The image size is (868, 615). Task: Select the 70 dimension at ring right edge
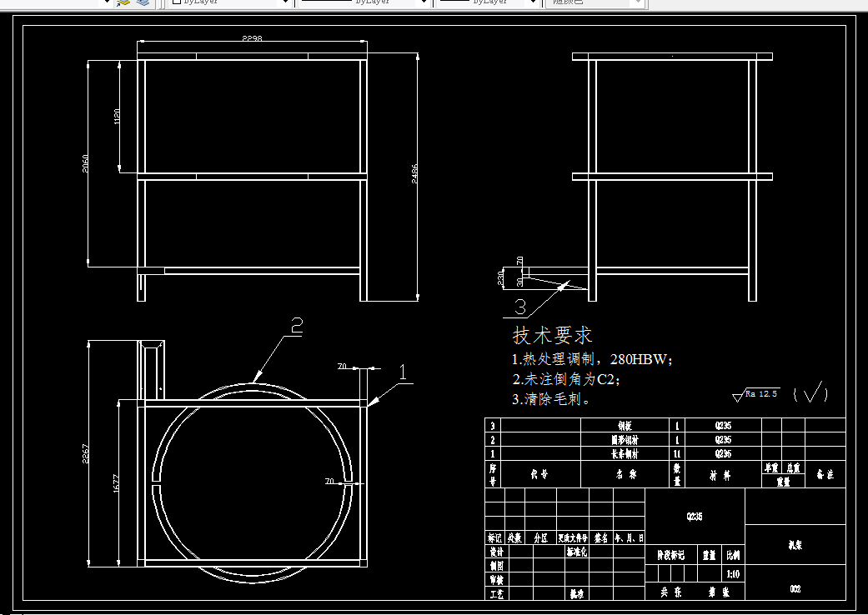click(x=329, y=481)
